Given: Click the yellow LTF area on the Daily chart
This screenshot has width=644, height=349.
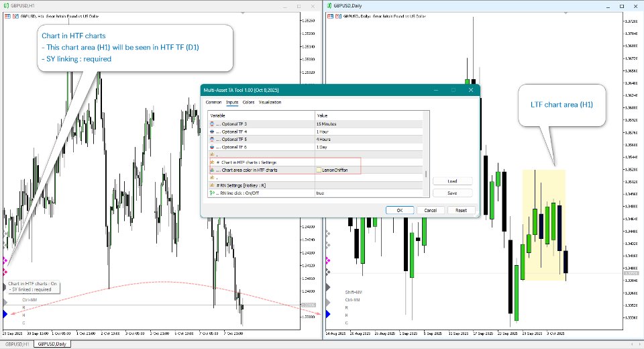Looking at the screenshot, I should 544,226.
